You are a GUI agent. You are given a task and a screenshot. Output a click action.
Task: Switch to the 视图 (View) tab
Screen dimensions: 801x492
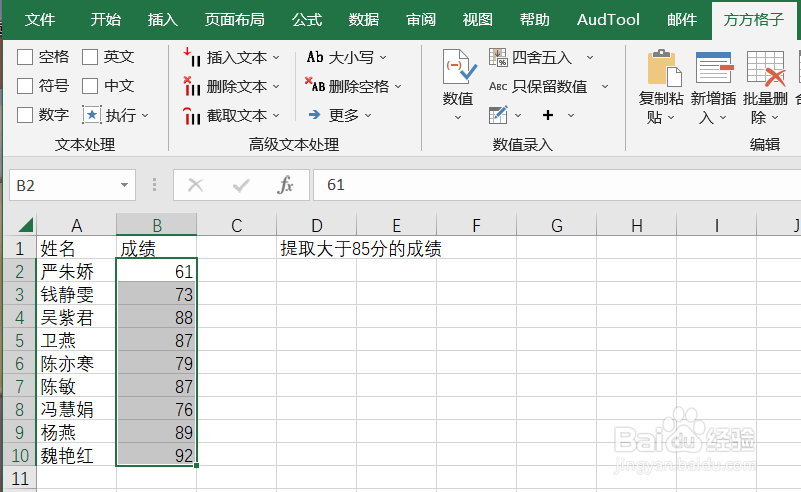coord(478,20)
